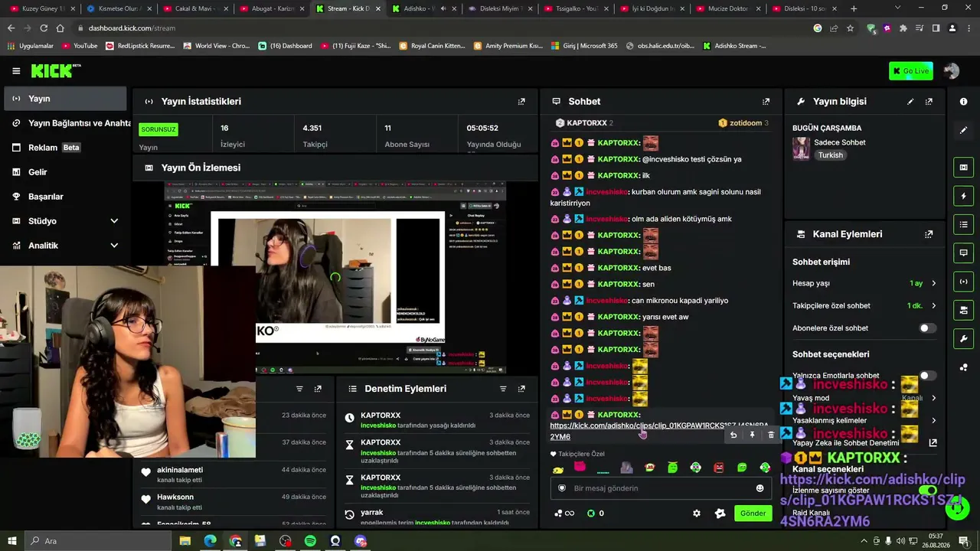Click the Turkish language tag
Viewport: 980px width, 551px height.
point(830,155)
